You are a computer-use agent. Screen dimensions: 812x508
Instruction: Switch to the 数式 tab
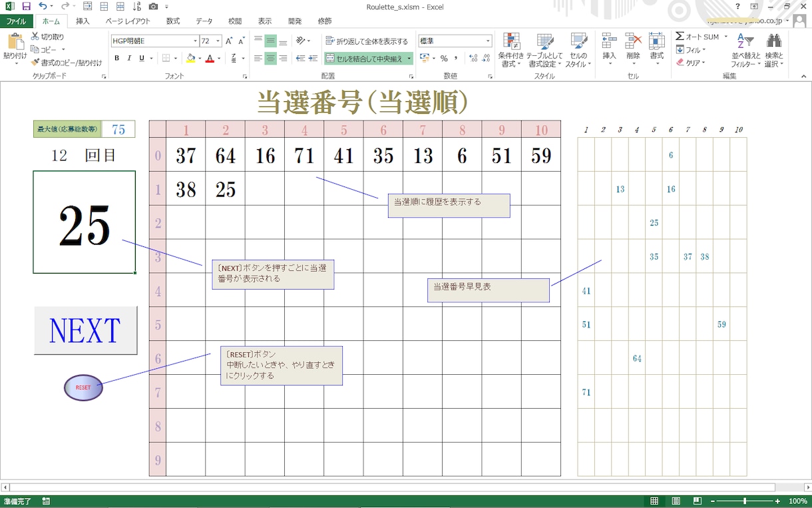173,21
